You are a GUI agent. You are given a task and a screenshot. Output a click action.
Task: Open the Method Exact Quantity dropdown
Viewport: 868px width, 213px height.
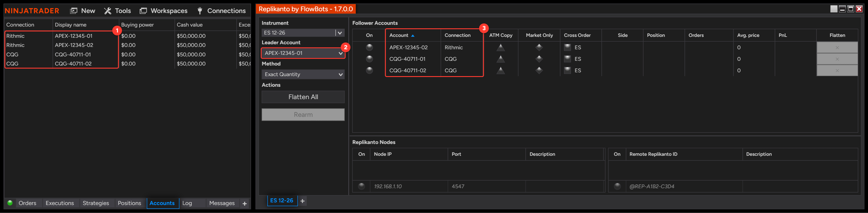303,74
